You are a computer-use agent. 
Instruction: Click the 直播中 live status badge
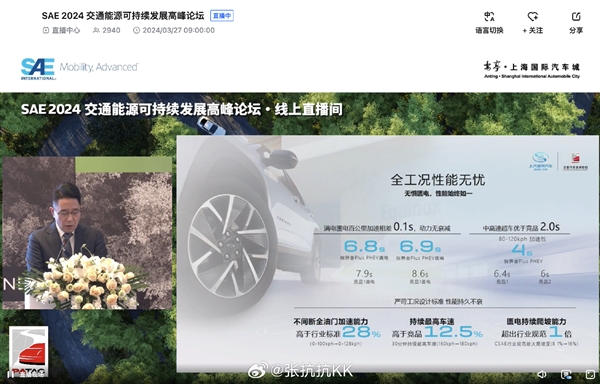point(222,16)
